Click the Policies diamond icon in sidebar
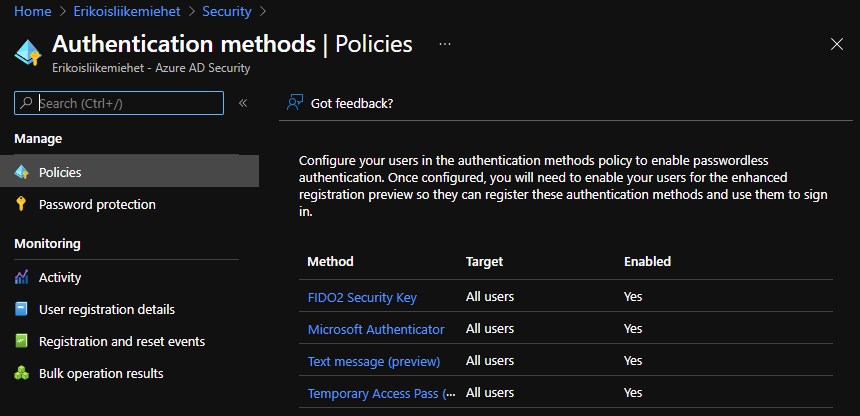 point(21,172)
